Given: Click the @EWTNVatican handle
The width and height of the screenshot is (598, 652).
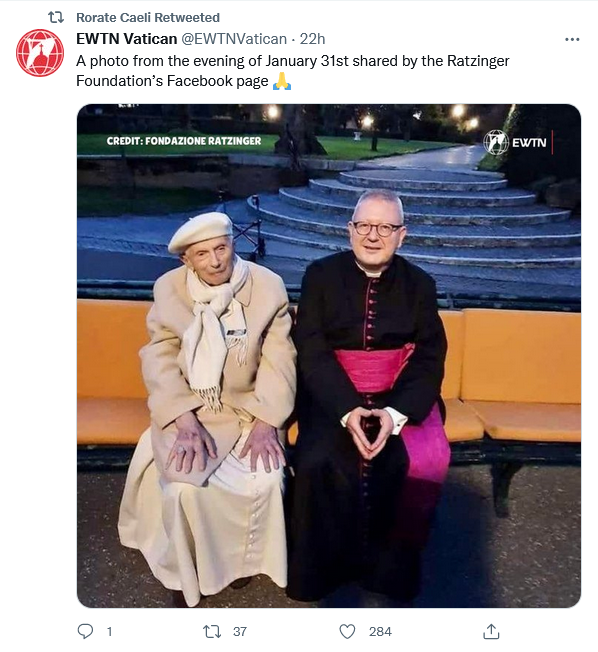Looking at the screenshot, I should 234,39.
